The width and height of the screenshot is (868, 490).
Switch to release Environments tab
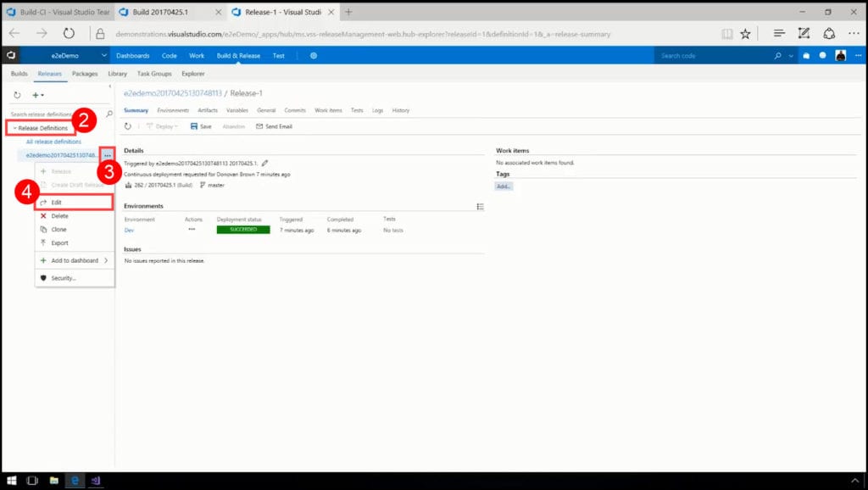click(x=173, y=111)
